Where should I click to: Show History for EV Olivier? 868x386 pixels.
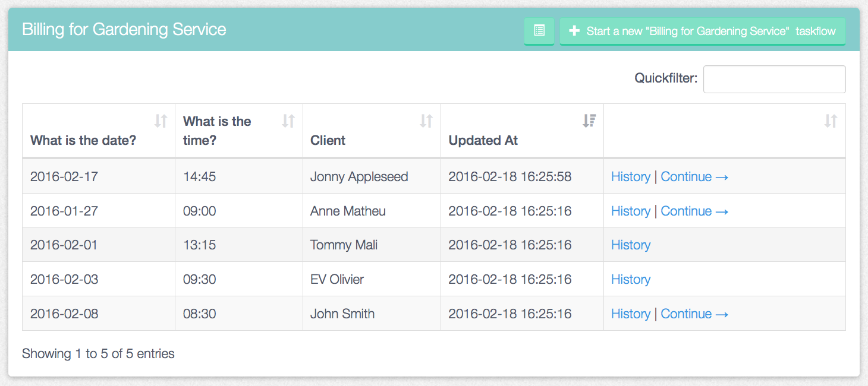tap(630, 280)
